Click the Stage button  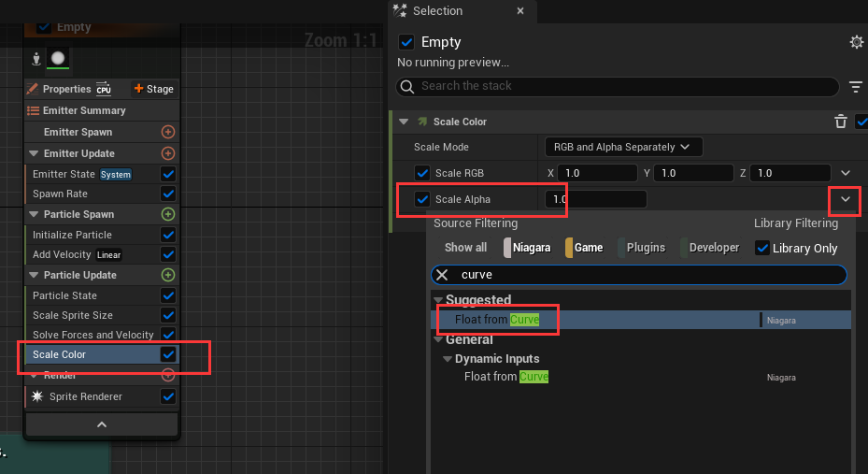coord(153,89)
